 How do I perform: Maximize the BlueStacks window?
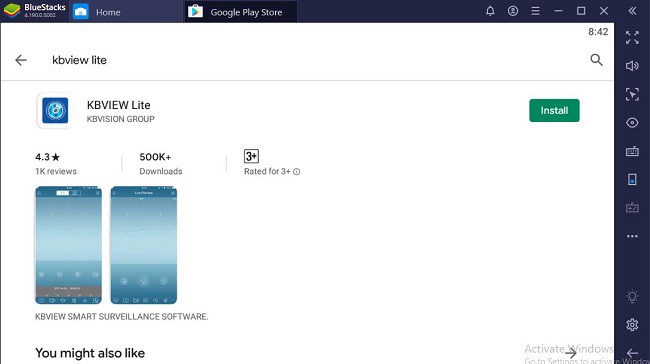pos(581,11)
